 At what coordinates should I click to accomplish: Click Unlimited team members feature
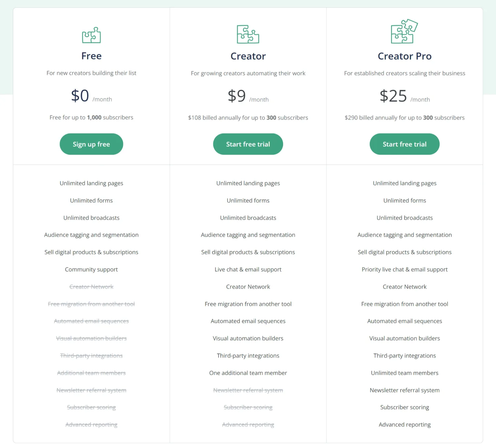tap(404, 373)
